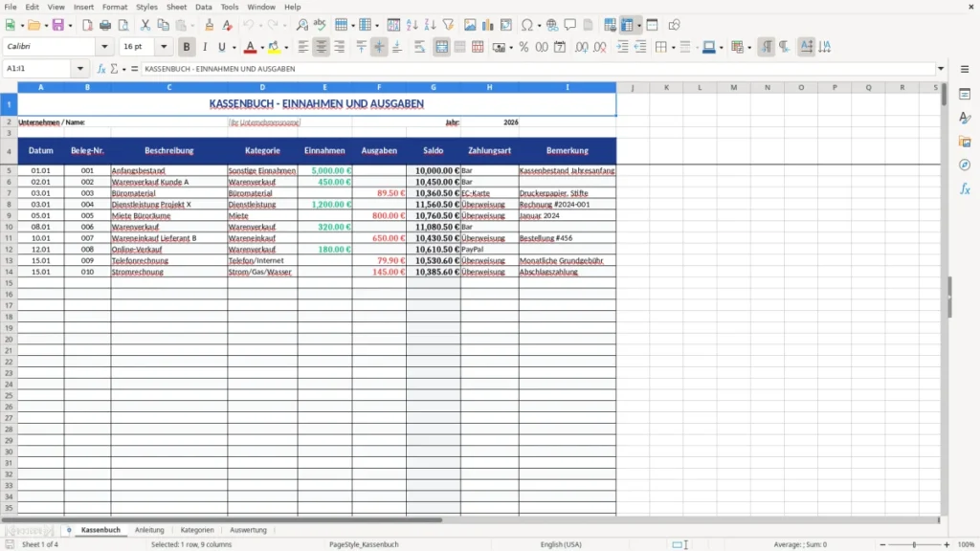
Task: Switch to the Auswertung sheet tab
Action: [248, 530]
